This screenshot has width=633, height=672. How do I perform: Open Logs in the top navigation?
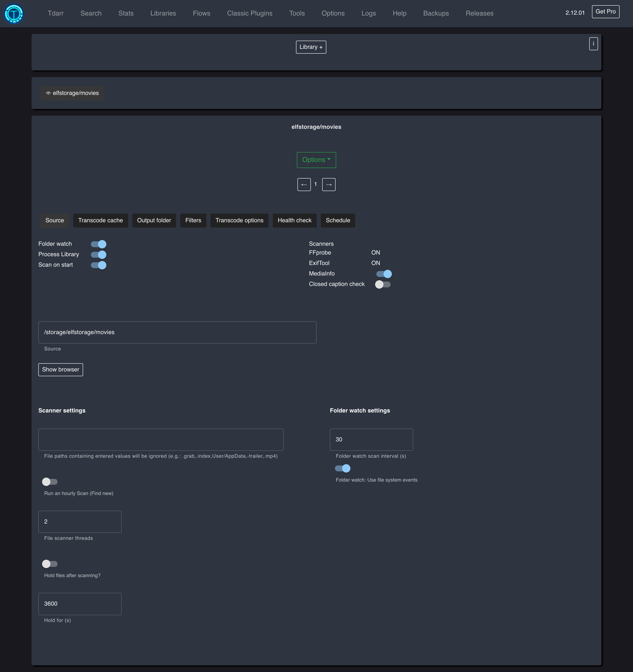point(369,13)
